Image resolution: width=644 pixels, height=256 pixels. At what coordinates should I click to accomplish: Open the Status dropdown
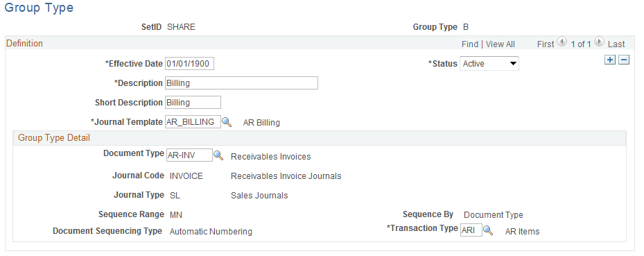[x=489, y=64]
